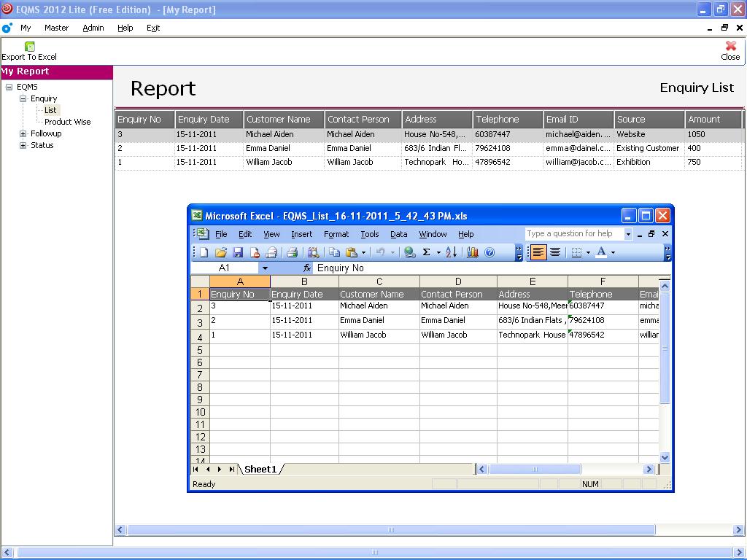
Task: Click the Center alignment icon
Action: point(555,252)
